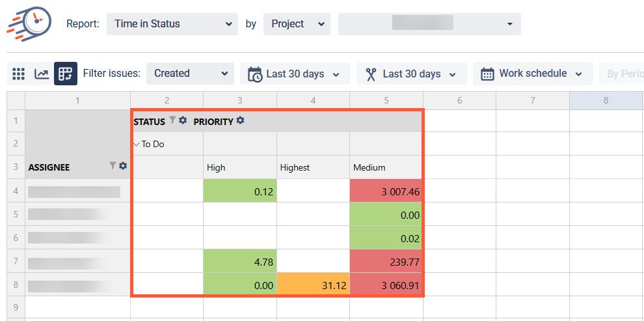Collapse the To Do status group
The height and width of the screenshot is (321, 644).
click(137, 145)
